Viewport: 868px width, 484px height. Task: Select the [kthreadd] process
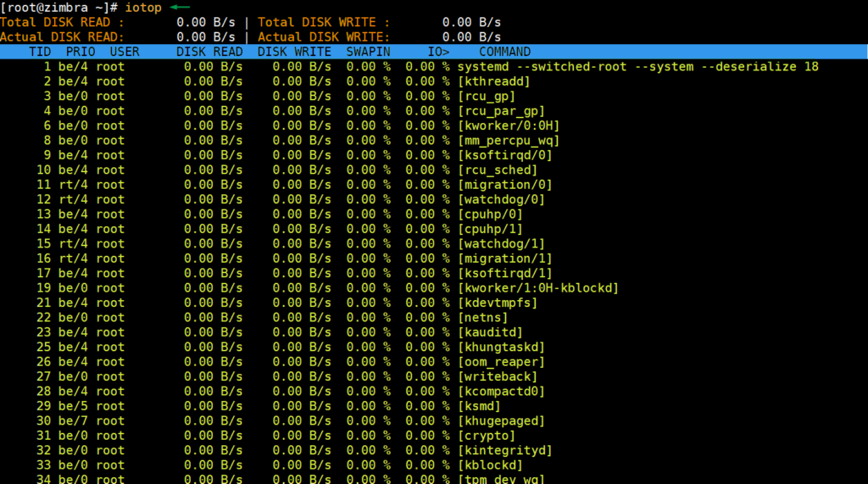493,81
